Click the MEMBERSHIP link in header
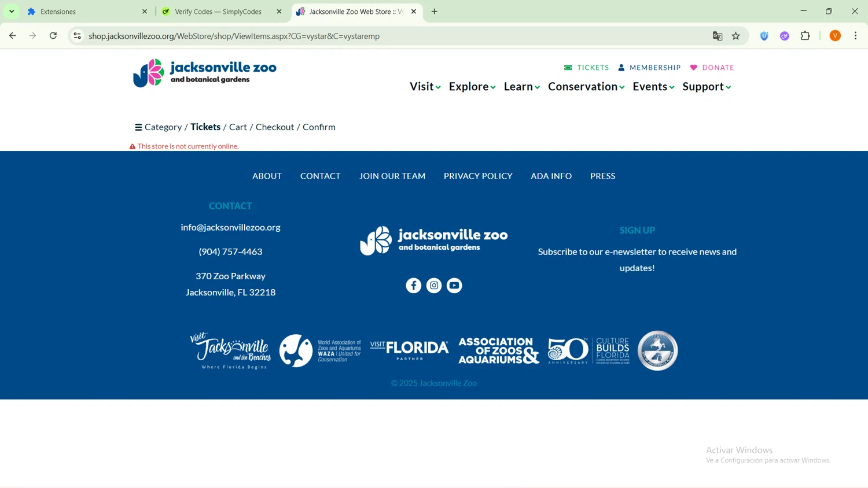 [649, 68]
